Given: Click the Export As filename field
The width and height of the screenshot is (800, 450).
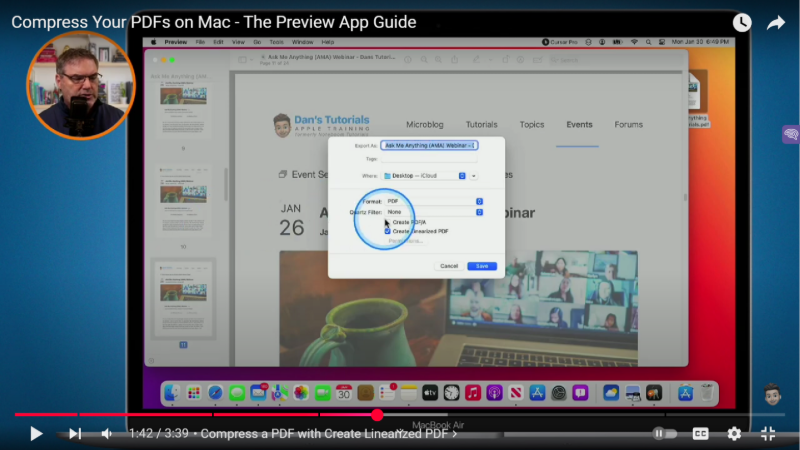Looking at the screenshot, I should coord(429,145).
